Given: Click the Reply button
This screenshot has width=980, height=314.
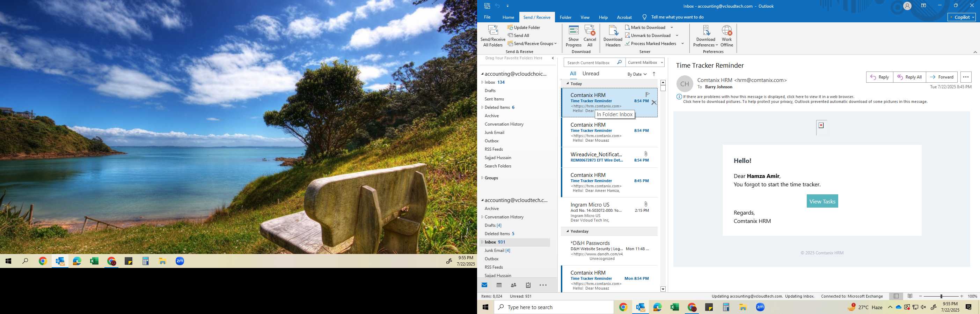Looking at the screenshot, I should [879, 77].
